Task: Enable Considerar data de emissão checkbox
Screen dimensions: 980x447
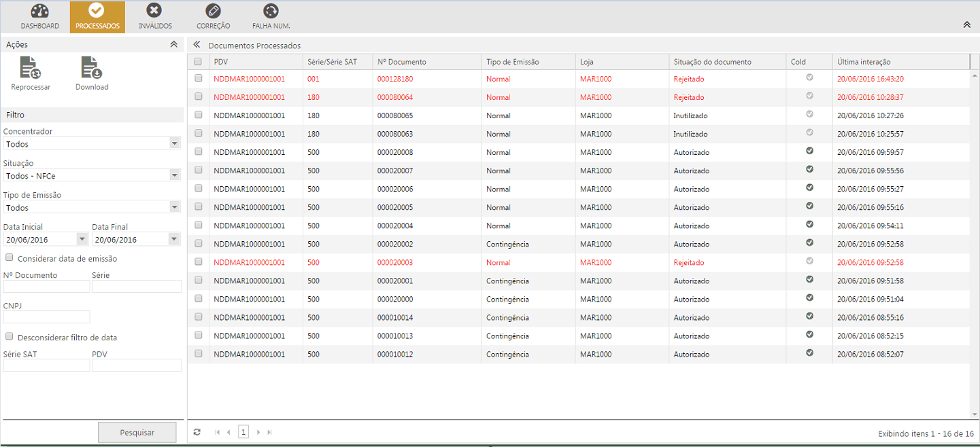Action: click(10, 258)
